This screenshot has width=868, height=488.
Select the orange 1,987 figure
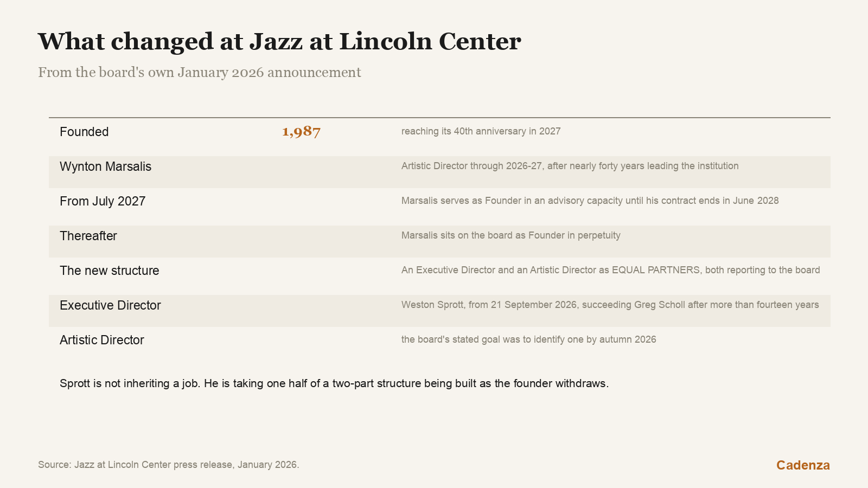point(301,132)
